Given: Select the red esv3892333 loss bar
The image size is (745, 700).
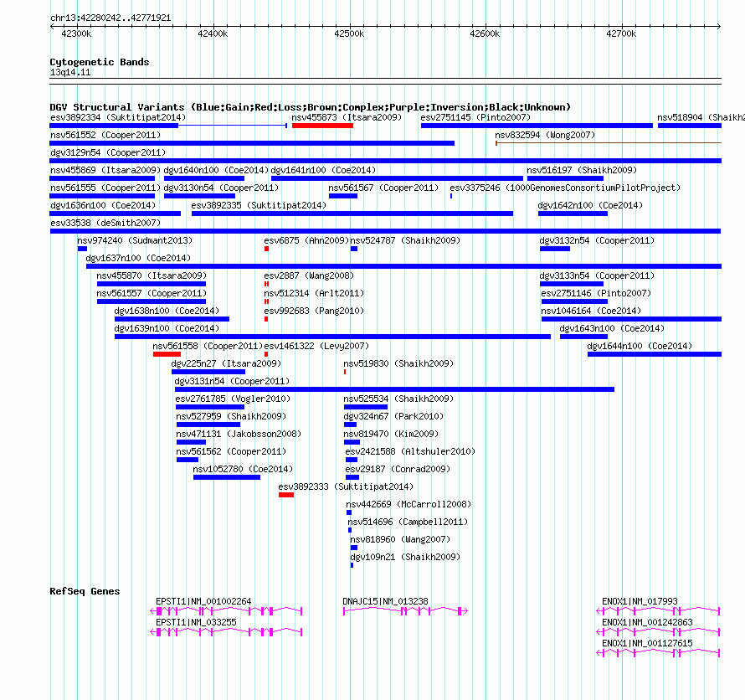Looking at the screenshot, I should tap(286, 495).
